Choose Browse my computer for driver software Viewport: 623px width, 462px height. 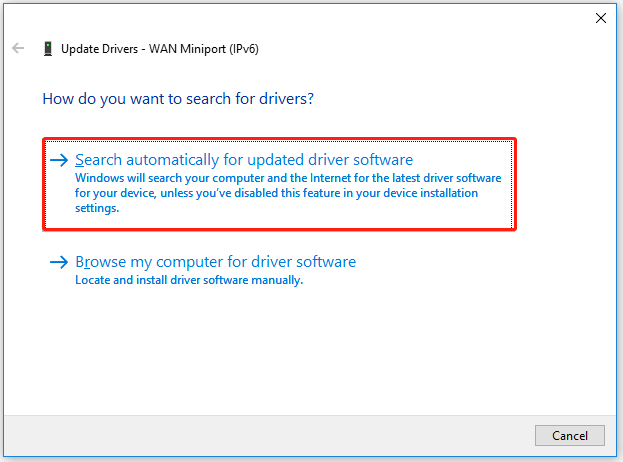click(216, 262)
